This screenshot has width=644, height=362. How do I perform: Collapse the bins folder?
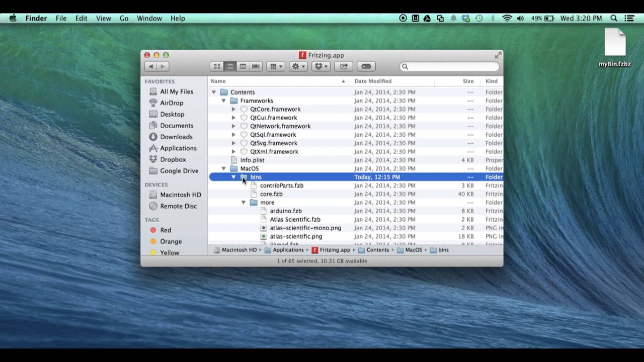(x=233, y=177)
